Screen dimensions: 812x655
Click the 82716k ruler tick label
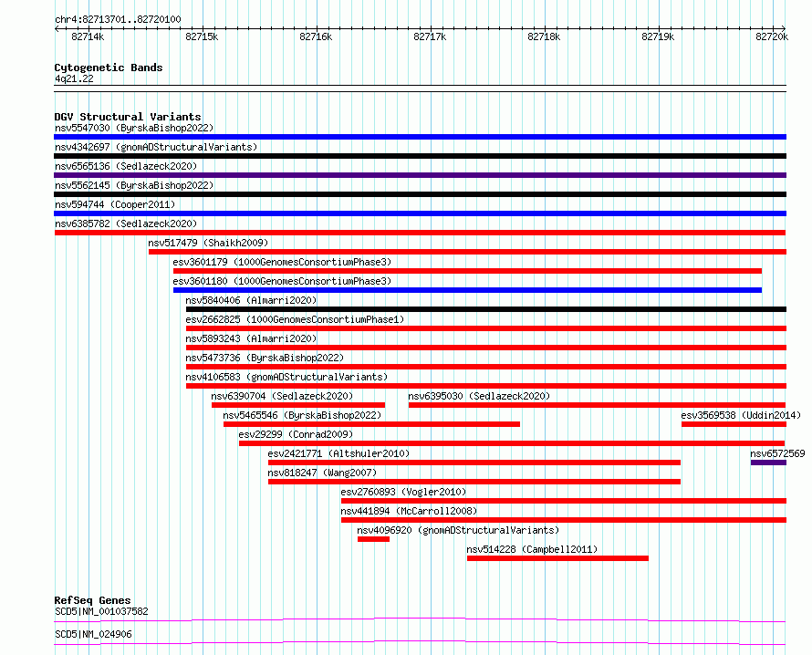point(316,36)
